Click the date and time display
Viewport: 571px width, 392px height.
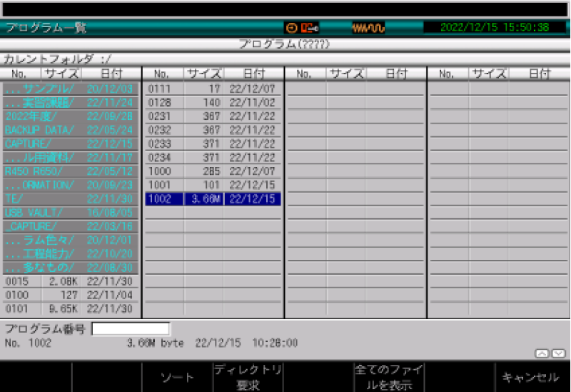point(495,28)
